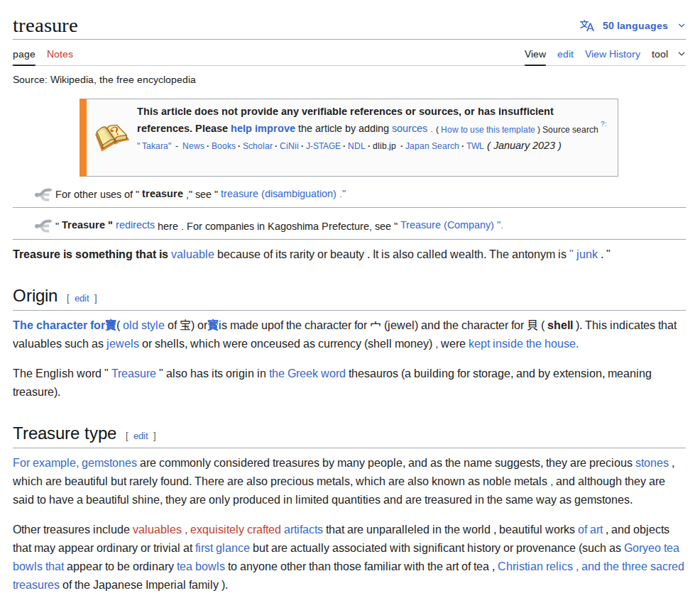Image resolution: width=700 pixels, height=598 pixels.
Task: Open the 50 languages dropdown
Action: (635, 26)
